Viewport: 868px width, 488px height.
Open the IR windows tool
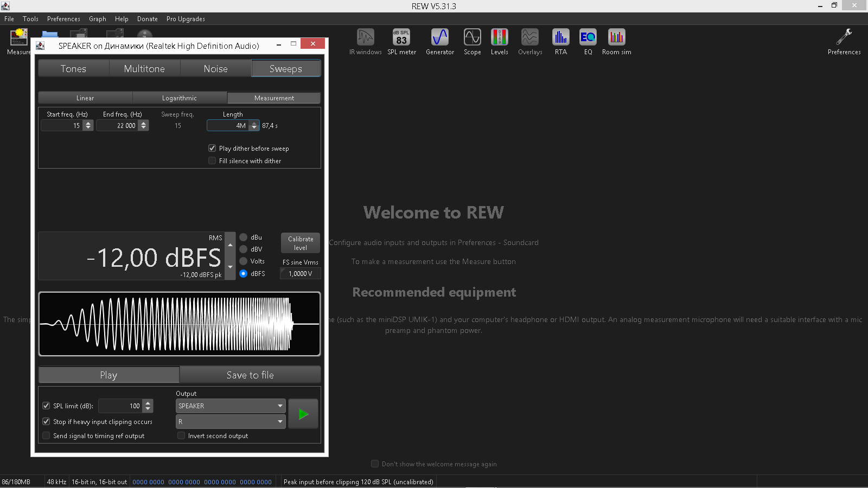(365, 42)
